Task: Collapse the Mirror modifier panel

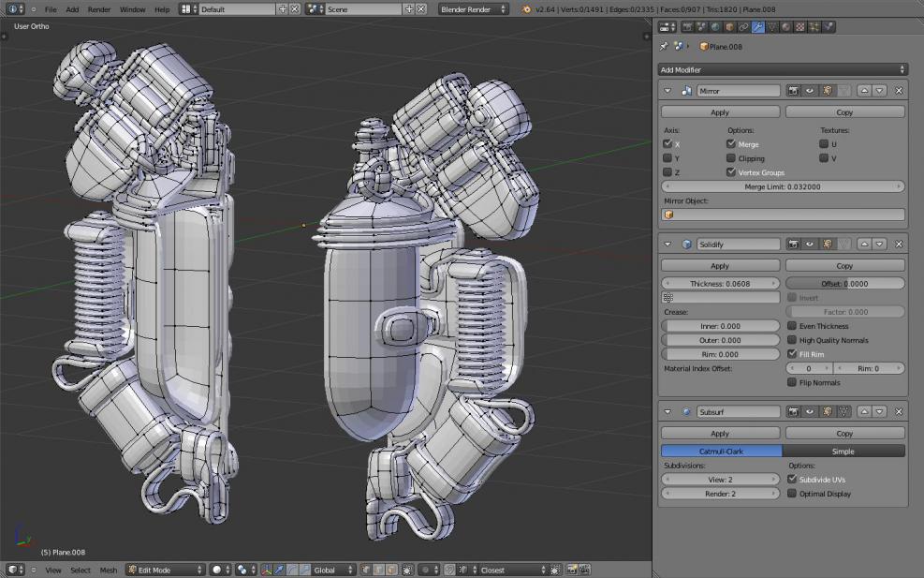Action: (667, 91)
